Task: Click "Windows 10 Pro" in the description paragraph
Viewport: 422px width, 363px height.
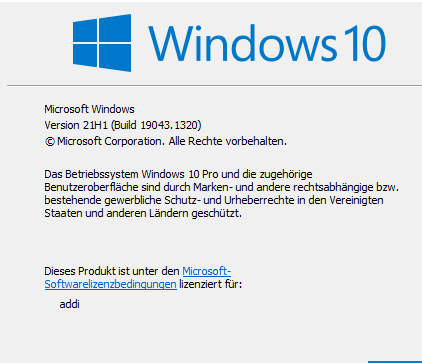Action: (x=180, y=174)
